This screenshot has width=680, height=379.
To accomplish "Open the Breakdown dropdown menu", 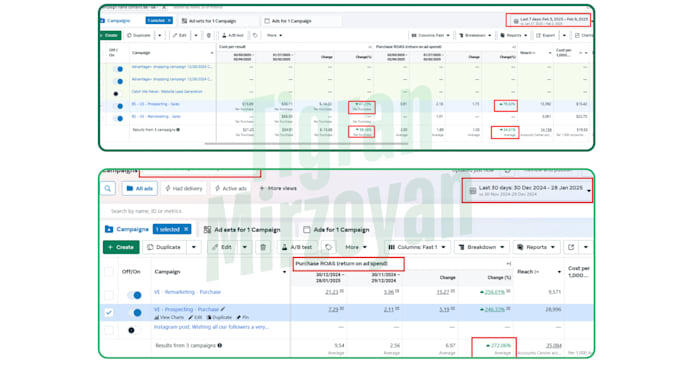I will tap(481, 247).
